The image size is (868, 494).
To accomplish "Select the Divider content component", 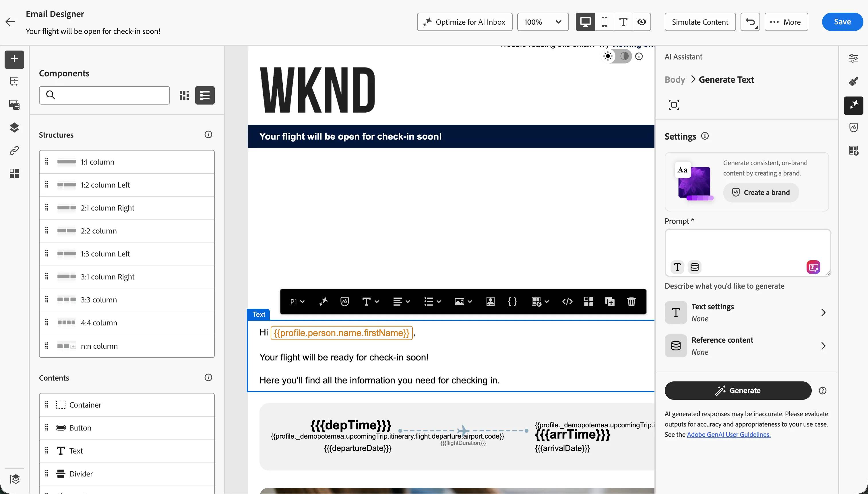I will coord(127,474).
